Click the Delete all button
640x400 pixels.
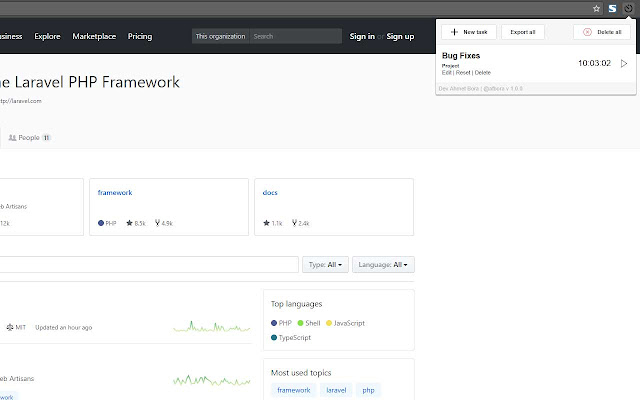pyautogui.click(x=602, y=32)
